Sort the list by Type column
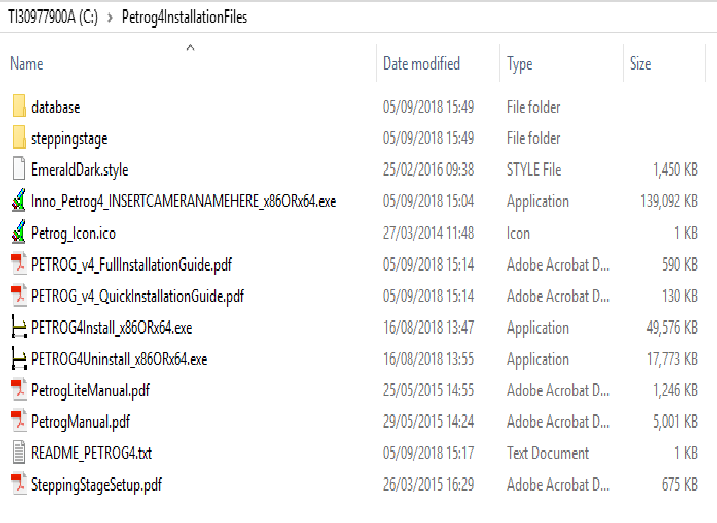 (x=519, y=64)
